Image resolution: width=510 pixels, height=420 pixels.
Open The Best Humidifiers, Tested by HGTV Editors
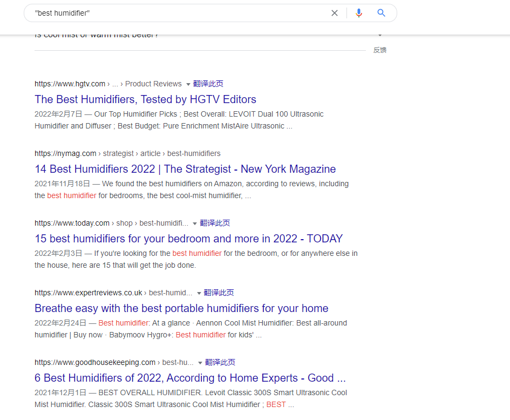pos(145,99)
